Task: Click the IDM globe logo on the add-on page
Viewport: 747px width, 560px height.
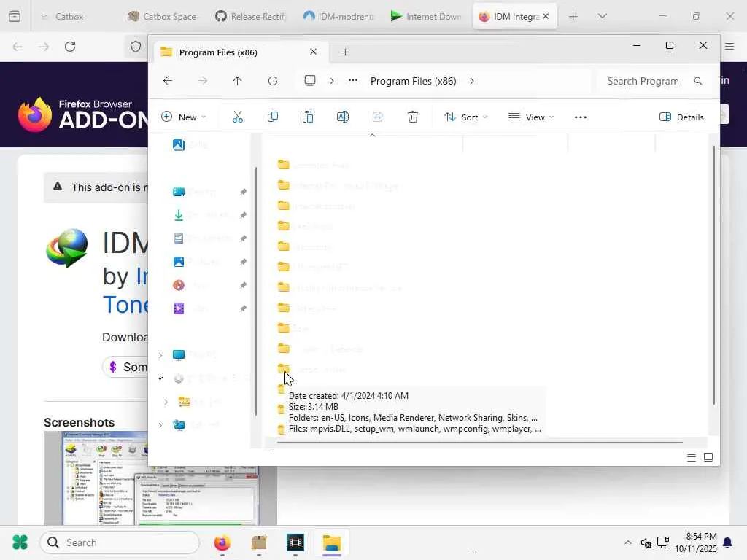Action: coord(66,248)
